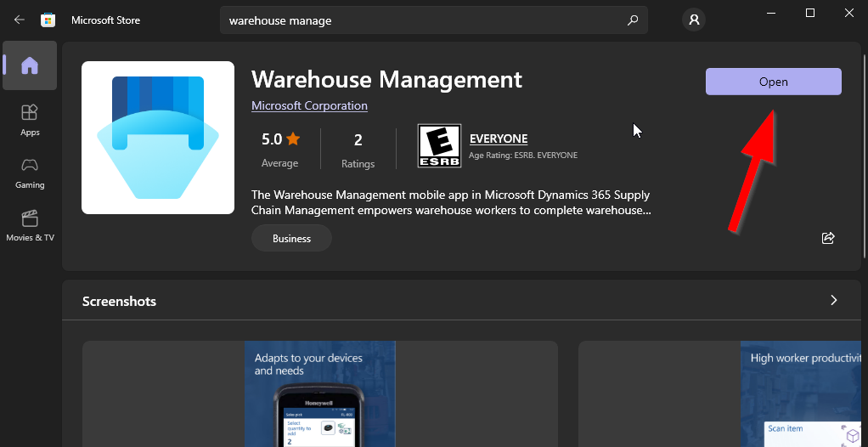Go to Home in the sidebar
Screen dimensions: 868x447
click(30, 65)
